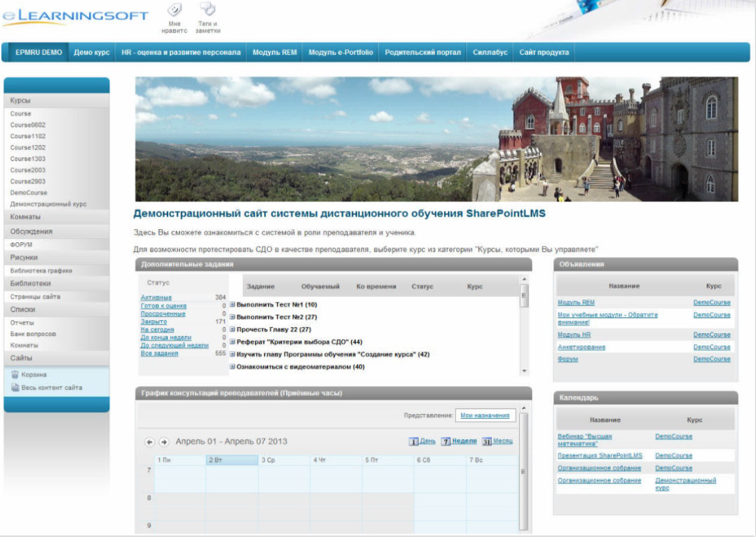Click the 'Сайты' sidebar heading
The width and height of the screenshot is (756, 537).
click(x=56, y=358)
